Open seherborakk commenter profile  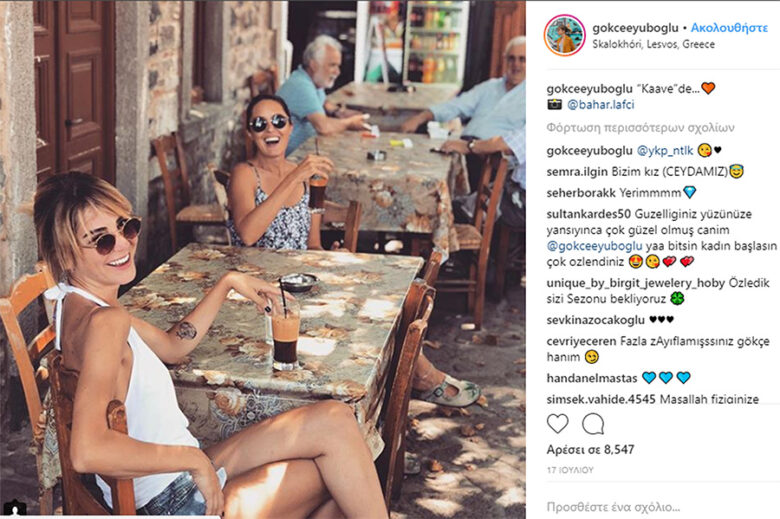[581, 193]
